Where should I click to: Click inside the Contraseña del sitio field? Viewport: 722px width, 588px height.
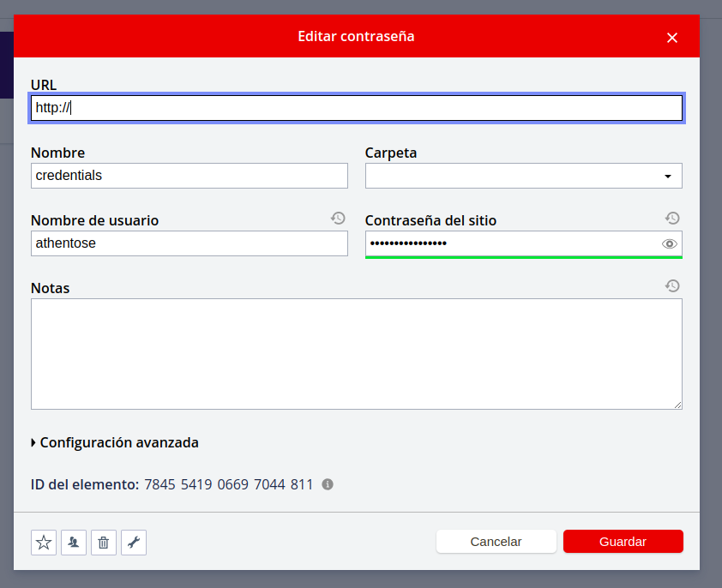[x=510, y=243]
